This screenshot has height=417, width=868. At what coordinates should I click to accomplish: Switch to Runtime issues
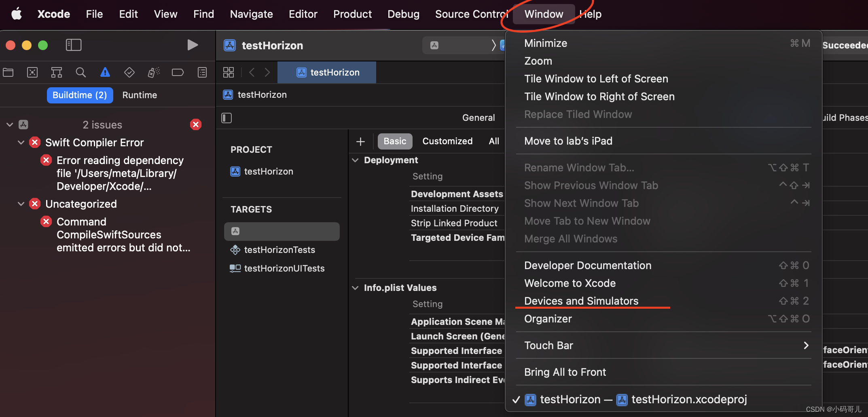coord(140,95)
